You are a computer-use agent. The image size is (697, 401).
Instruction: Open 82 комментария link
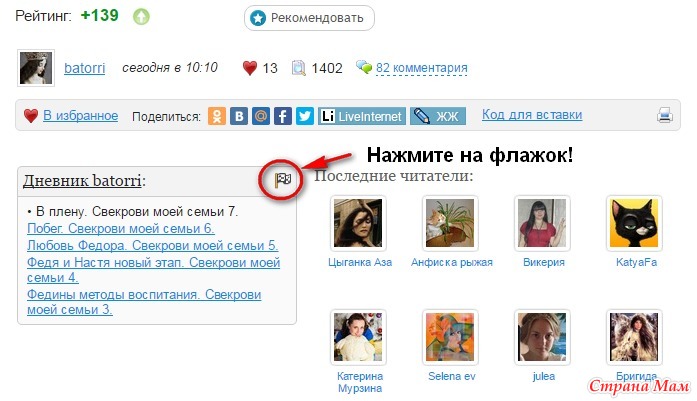tap(421, 68)
